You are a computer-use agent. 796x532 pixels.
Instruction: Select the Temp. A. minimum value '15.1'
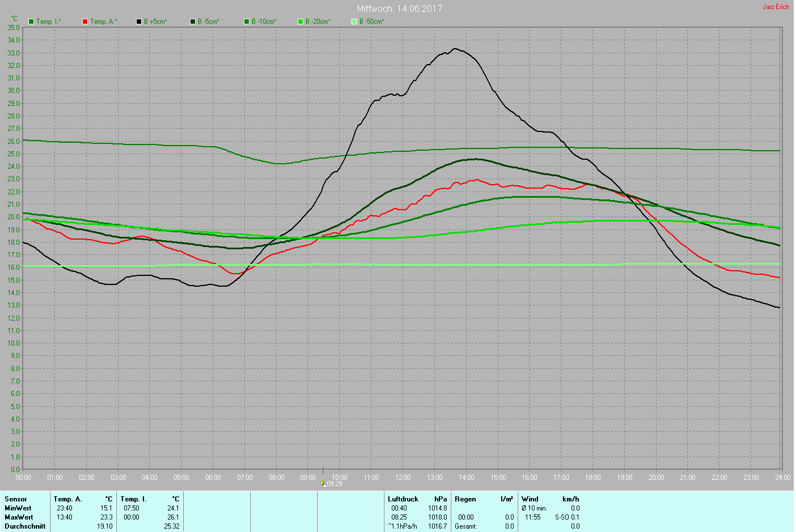click(x=107, y=508)
